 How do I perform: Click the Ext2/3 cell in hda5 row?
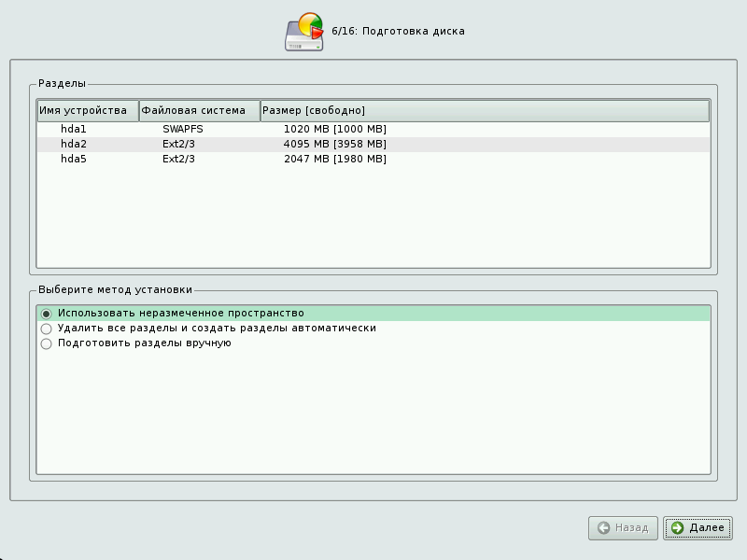[177, 160]
